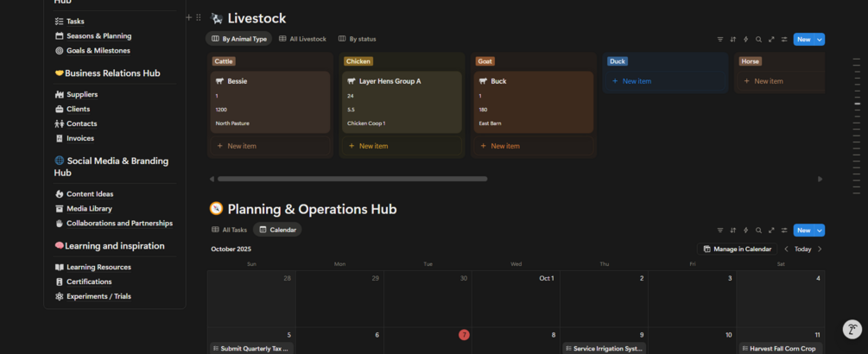Add new item under Cattle column
The height and width of the screenshot is (354, 868).
pyautogui.click(x=270, y=146)
